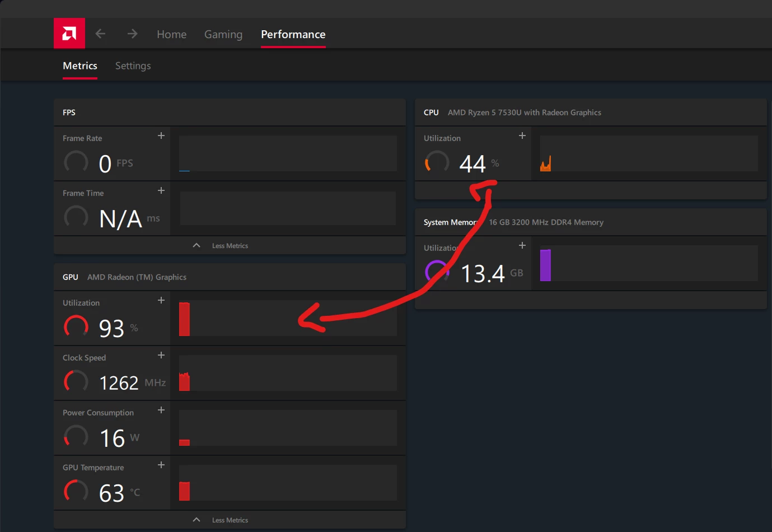Click the Frame Rate history graph
The height and width of the screenshot is (532, 772).
point(288,153)
